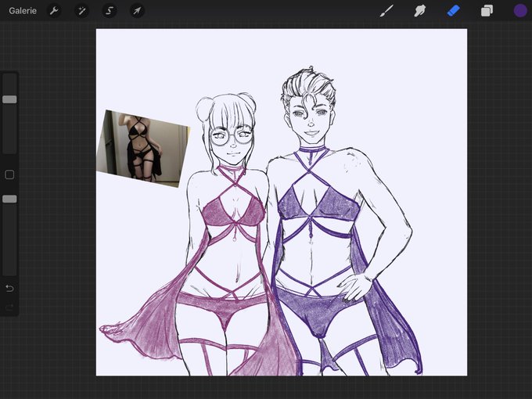
Task: Tap the square Modify button in sidebar
Action: pyautogui.click(x=9, y=174)
